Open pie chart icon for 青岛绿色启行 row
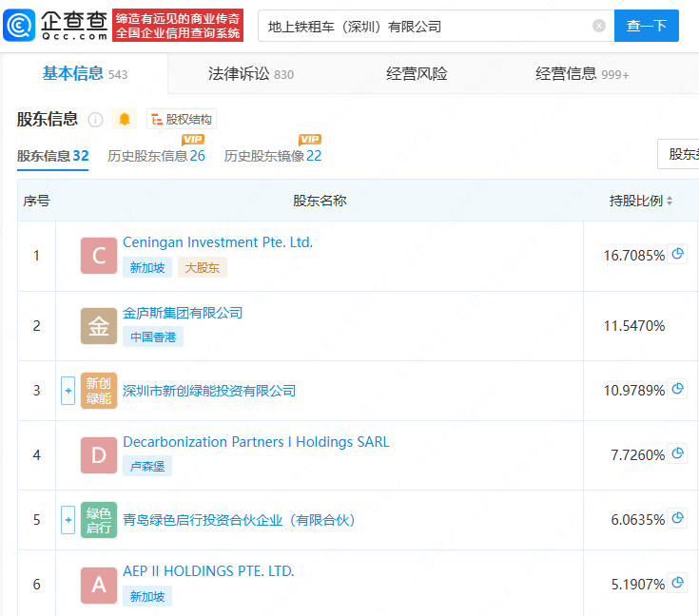The width and height of the screenshot is (699, 616). tap(677, 518)
